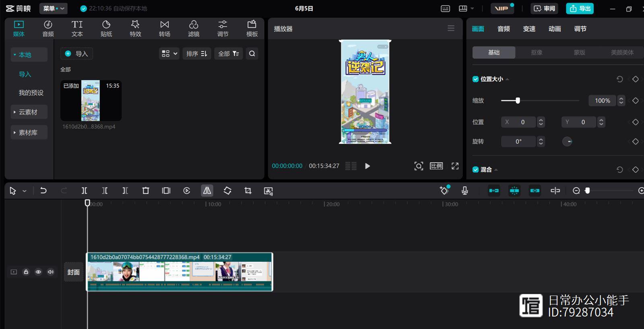Click the split right trim tool
This screenshot has width=644, height=329.
coord(125,190)
